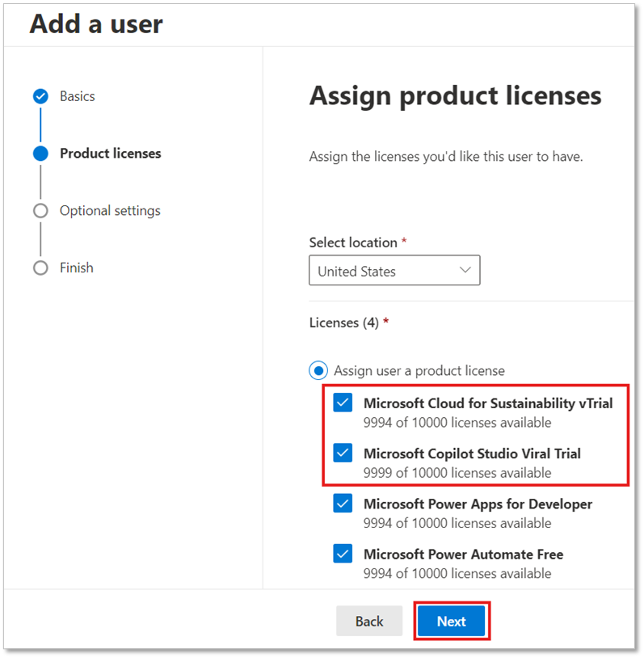Image resolution: width=644 pixels, height=658 pixels.
Task: Open the Optional settings step
Action: [x=110, y=211]
